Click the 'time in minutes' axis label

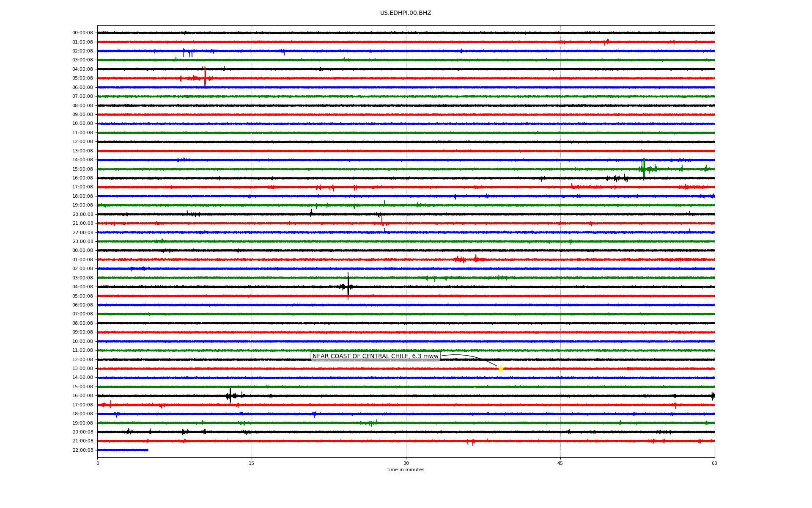406,470
